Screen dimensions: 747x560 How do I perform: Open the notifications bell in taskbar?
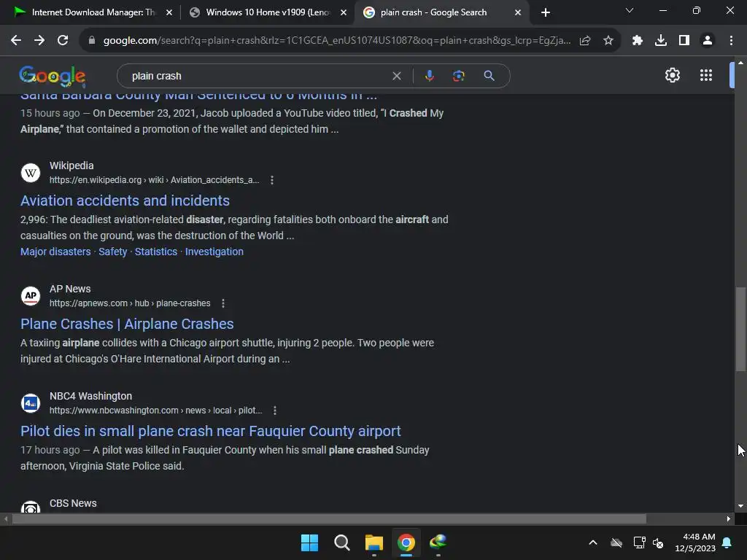click(x=727, y=542)
